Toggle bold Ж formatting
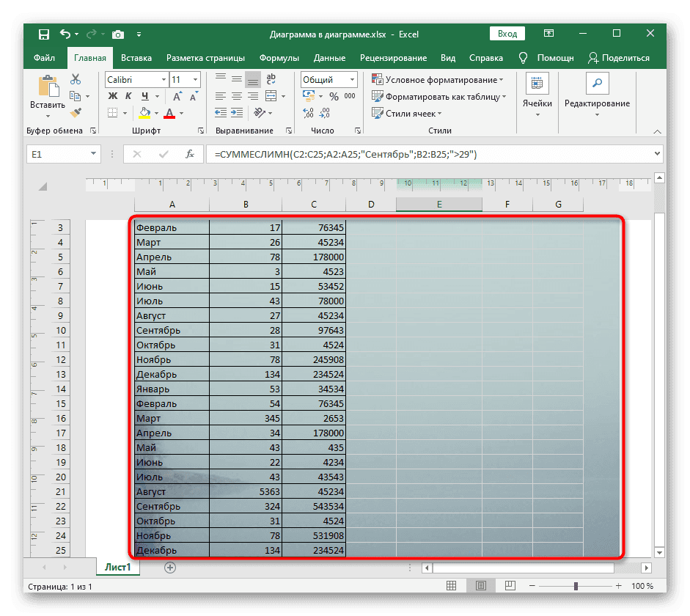 pos(112,97)
